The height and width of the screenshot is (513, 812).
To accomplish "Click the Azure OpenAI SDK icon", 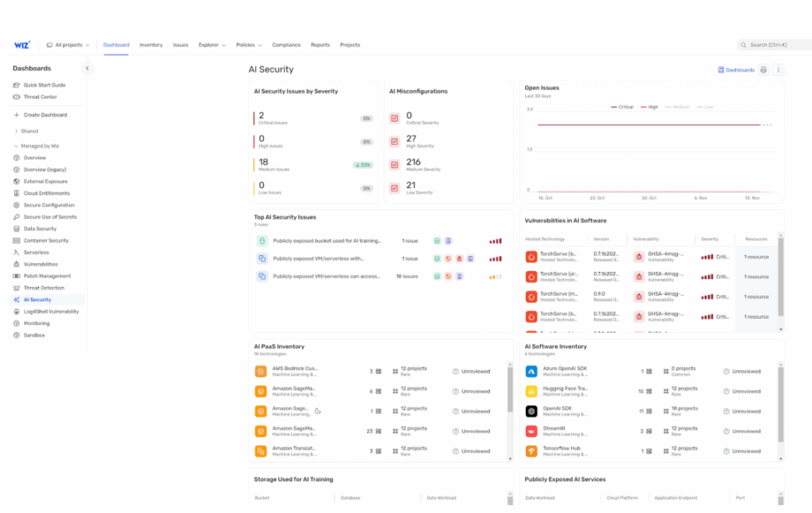I will (x=531, y=371).
